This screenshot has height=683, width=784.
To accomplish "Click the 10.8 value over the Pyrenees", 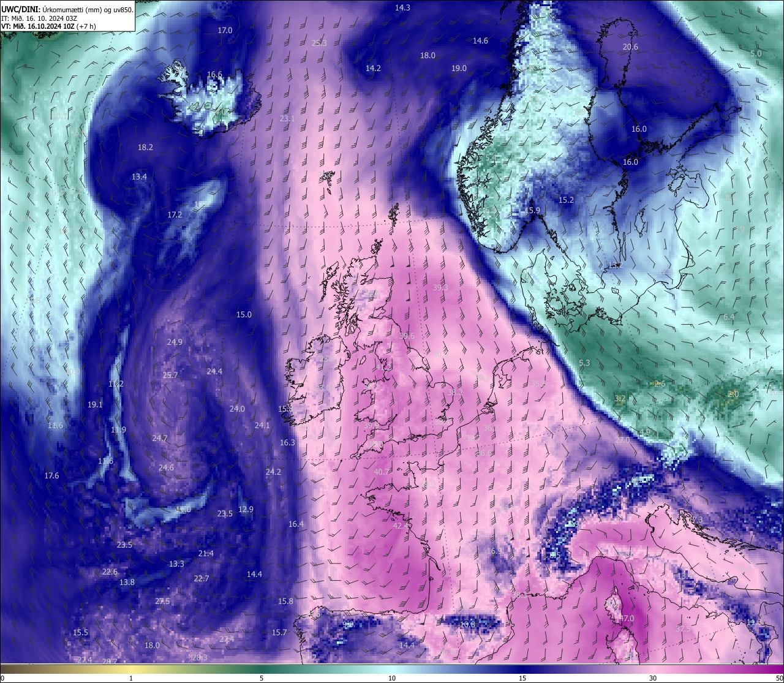I will tap(467, 624).
